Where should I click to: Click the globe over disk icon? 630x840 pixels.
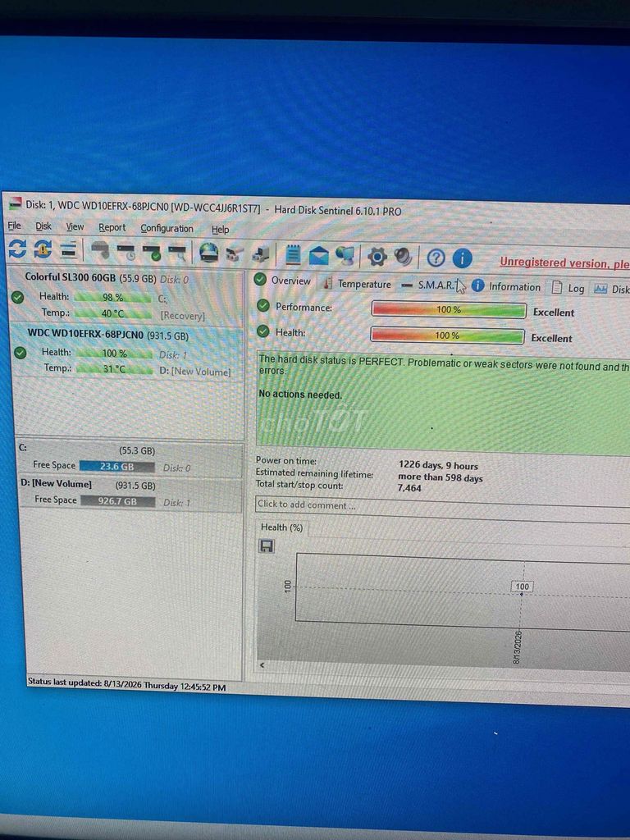pos(209,253)
